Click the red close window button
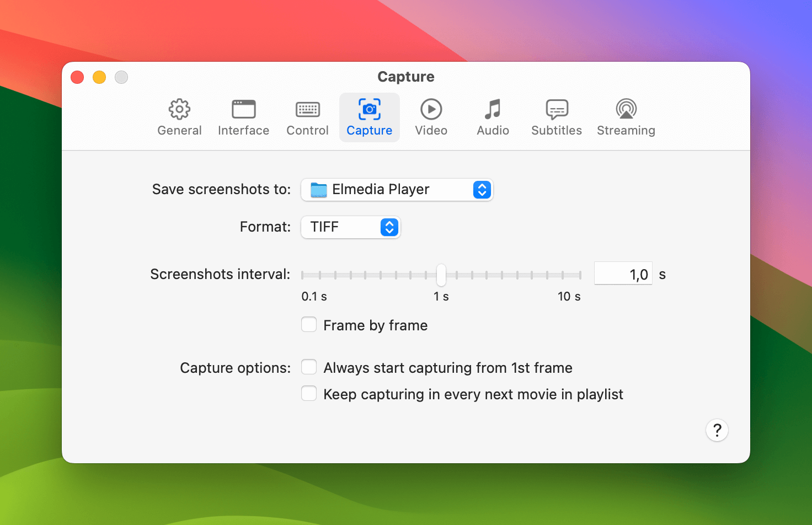 77,77
